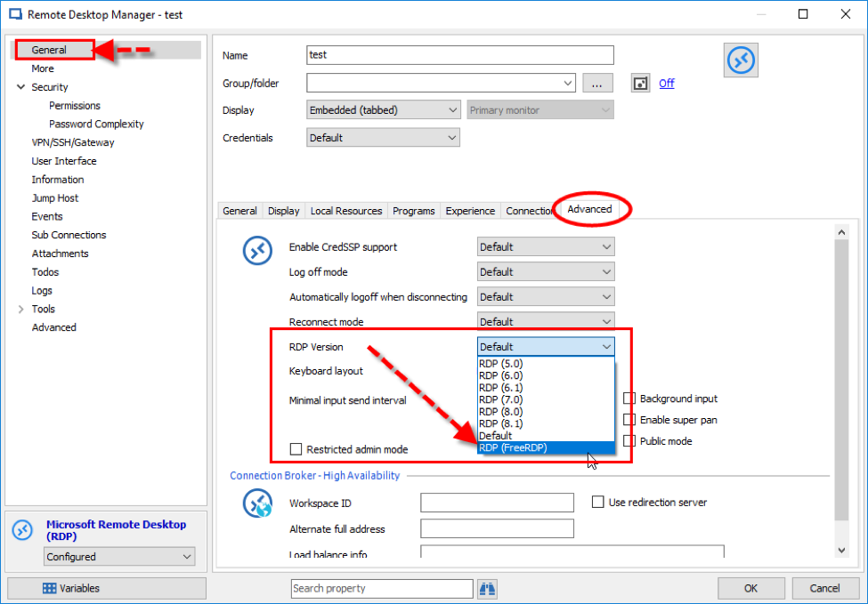The width and height of the screenshot is (868, 604).
Task: Expand the Tools tree node
Action: tap(21, 309)
